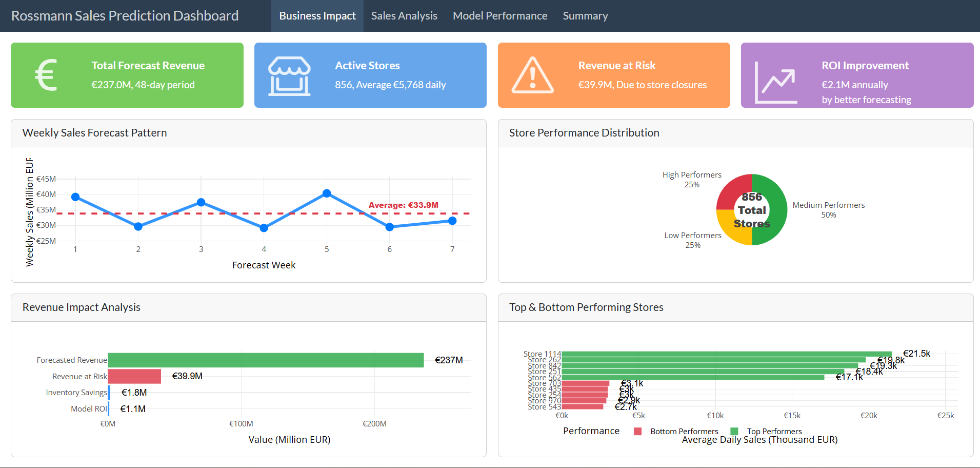The width and height of the screenshot is (980, 468).
Task: Click the store shop icon
Action: (x=289, y=76)
